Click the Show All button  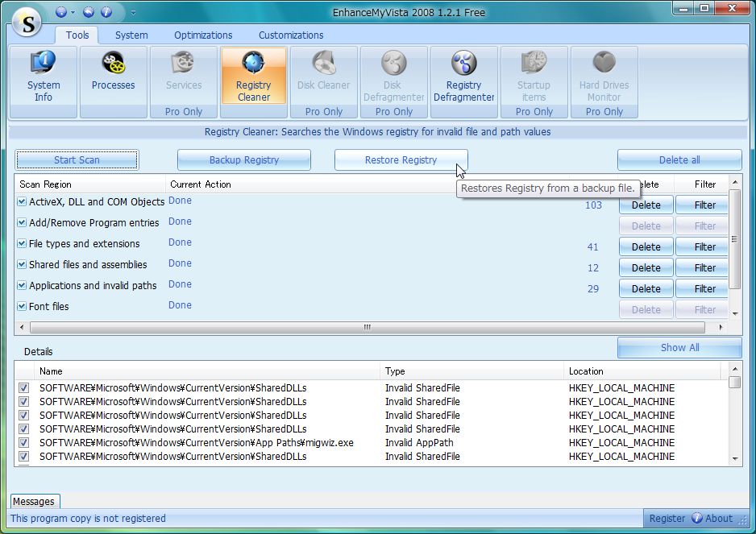[679, 347]
